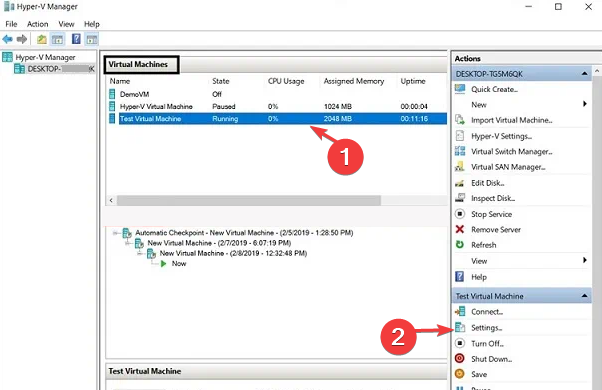Click Stop Service icon

click(460, 214)
